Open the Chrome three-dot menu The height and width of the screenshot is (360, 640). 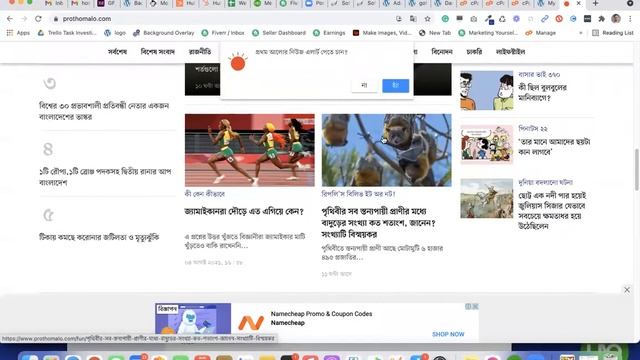(630, 19)
